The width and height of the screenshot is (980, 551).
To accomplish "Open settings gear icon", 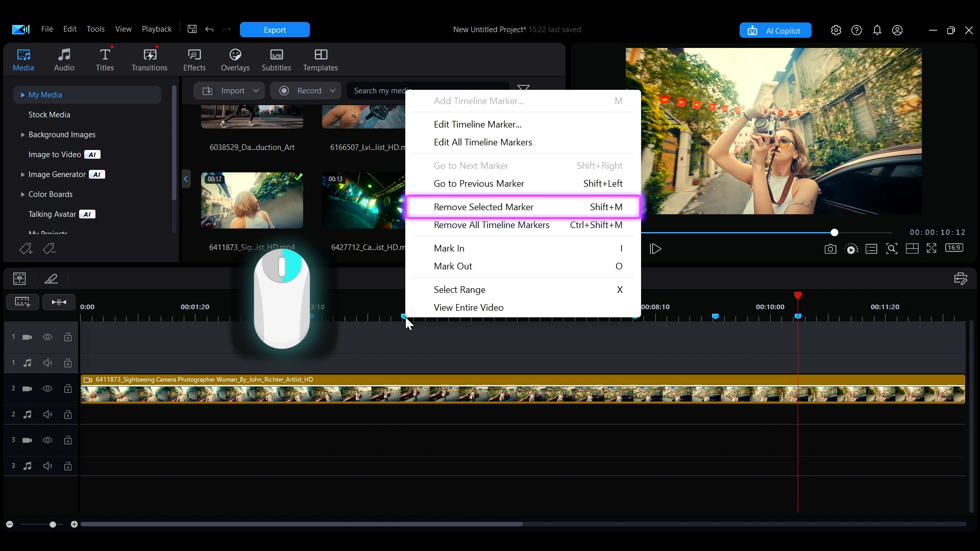I will [x=836, y=30].
